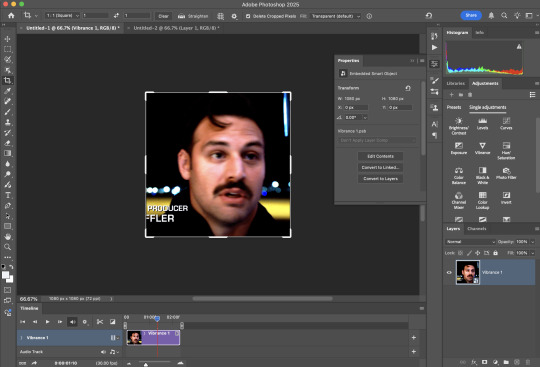Click the Share button
Image resolution: width=540 pixels, height=367 pixels.
tap(471, 15)
